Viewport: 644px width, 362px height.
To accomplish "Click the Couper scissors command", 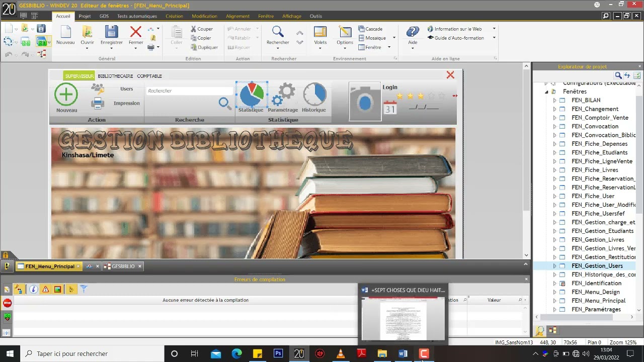I will pos(202,29).
